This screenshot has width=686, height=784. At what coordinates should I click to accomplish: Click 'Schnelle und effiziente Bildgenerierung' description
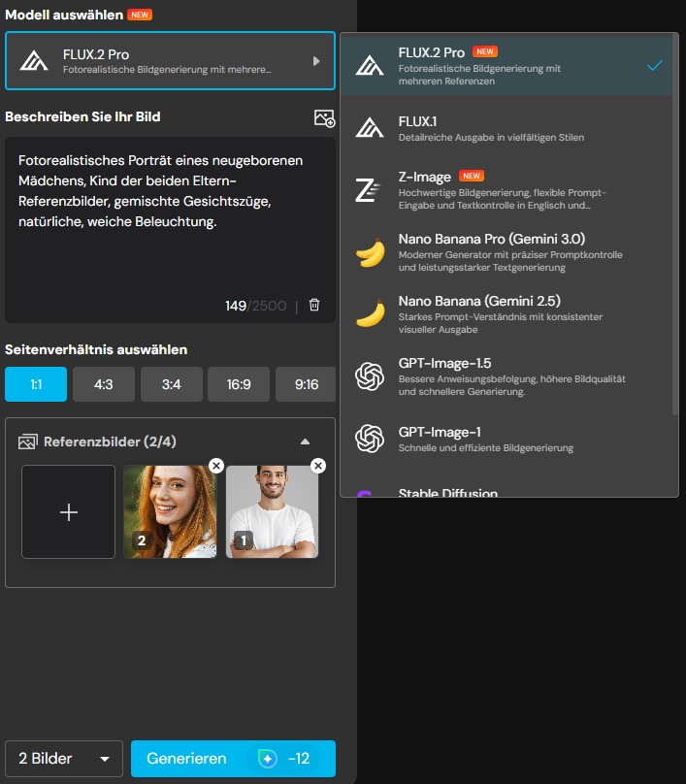coord(485,448)
